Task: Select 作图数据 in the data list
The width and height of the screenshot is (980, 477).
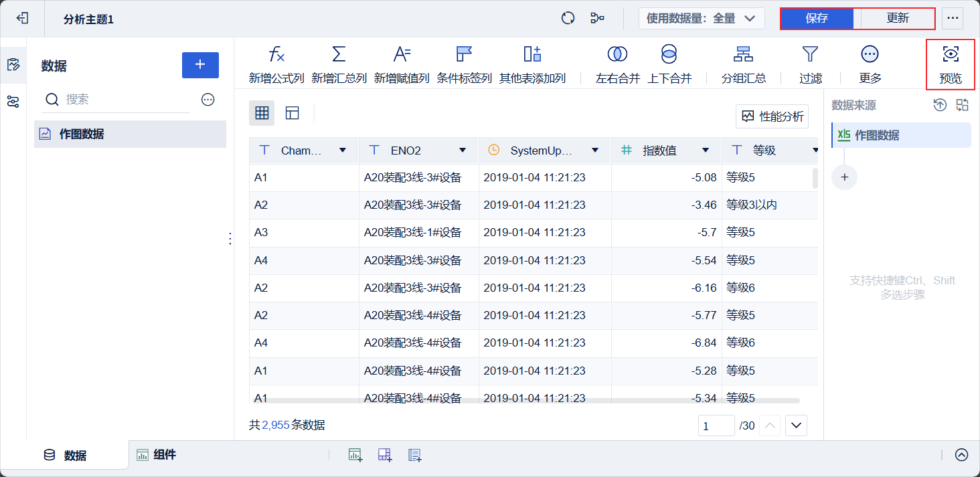Action: tap(131, 134)
